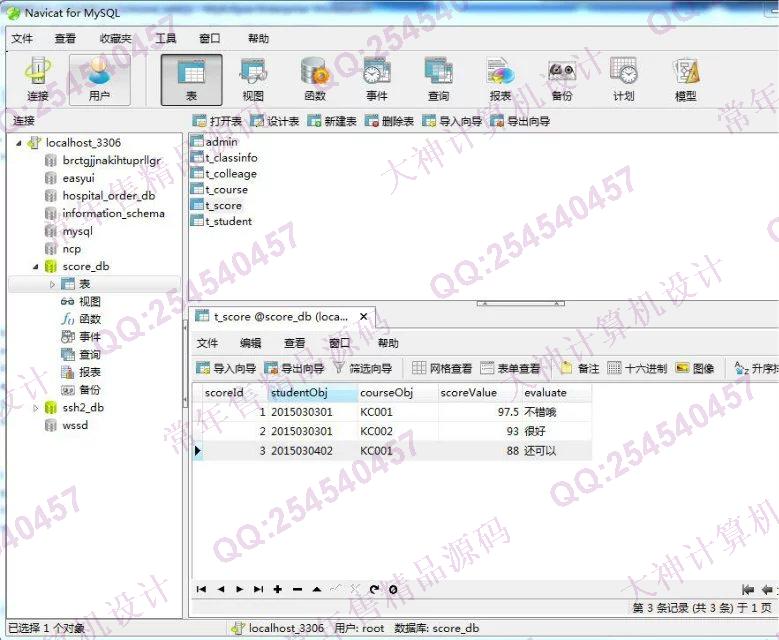Go to the next record
Screen dimensions: 779x640
point(239,589)
